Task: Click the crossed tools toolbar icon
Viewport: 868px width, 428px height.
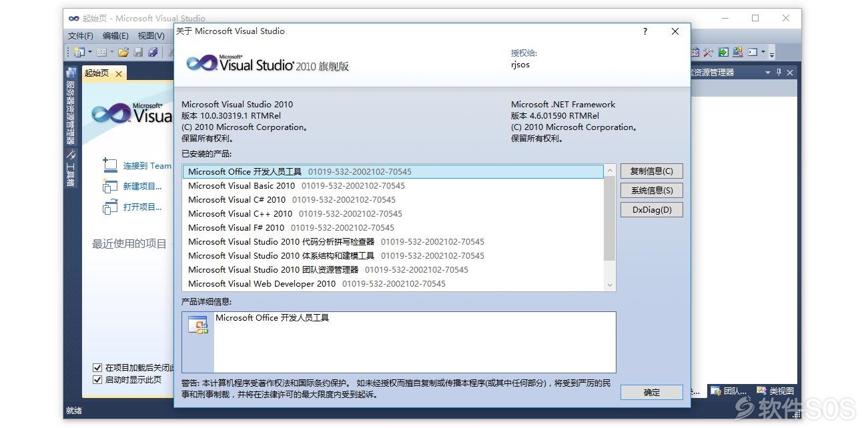Action: coord(709,52)
